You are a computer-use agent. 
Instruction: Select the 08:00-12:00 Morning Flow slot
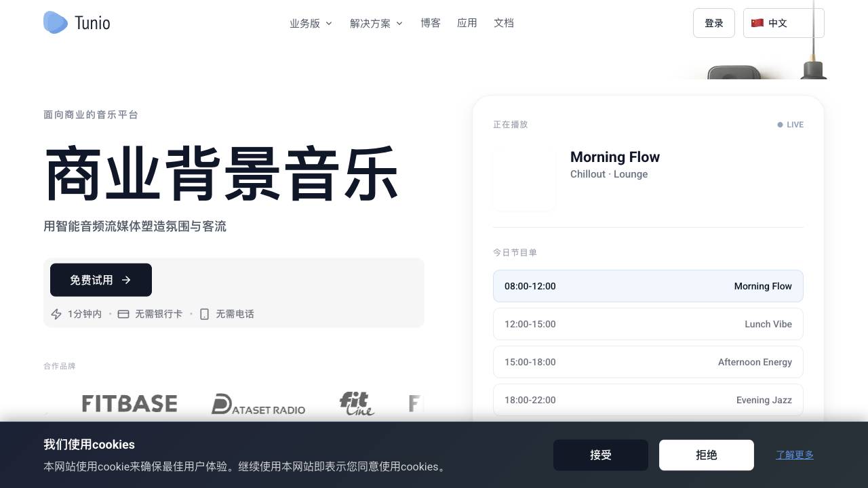648,286
